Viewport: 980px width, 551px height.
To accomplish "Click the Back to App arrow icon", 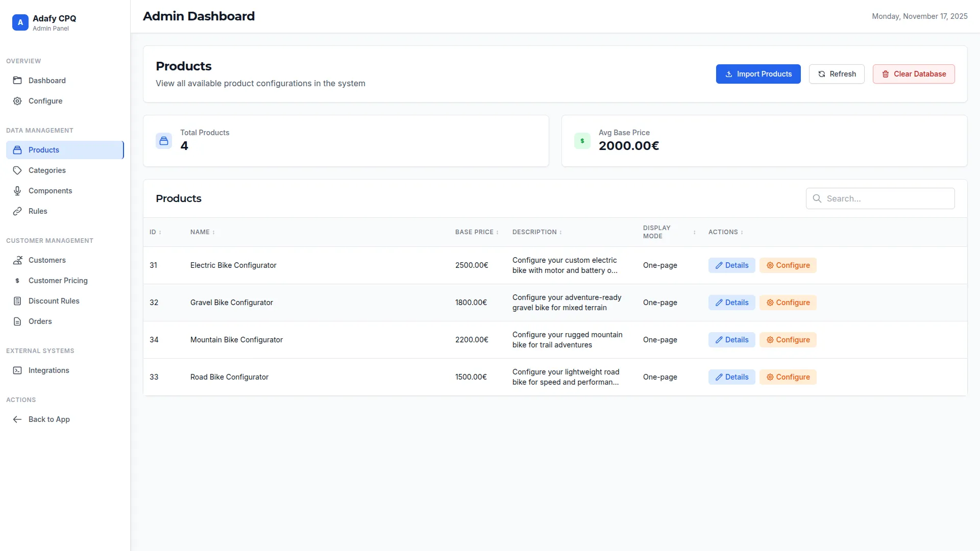I will click(x=17, y=419).
